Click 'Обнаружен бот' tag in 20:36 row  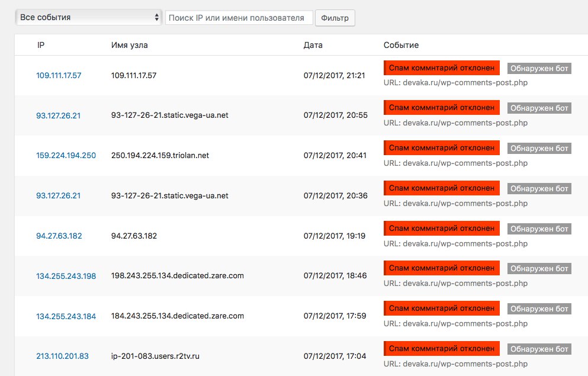(539, 188)
